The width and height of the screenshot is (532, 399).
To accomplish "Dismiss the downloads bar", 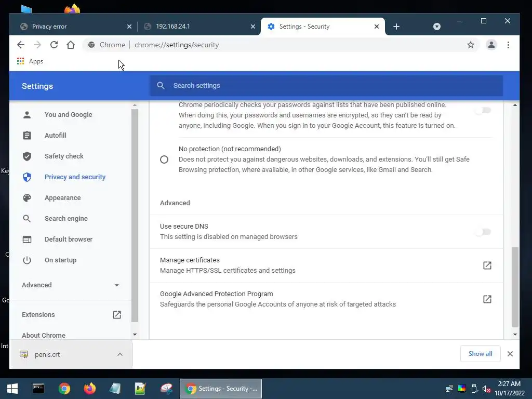I will tap(510, 354).
